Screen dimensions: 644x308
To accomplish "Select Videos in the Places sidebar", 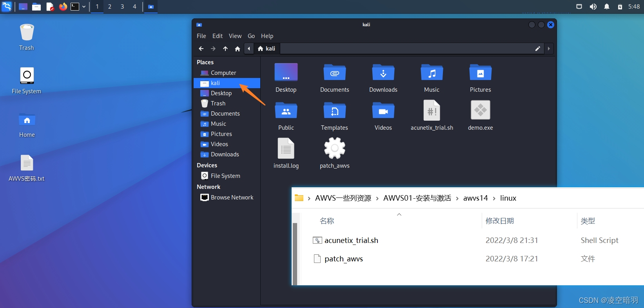I will click(x=227, y=144).
